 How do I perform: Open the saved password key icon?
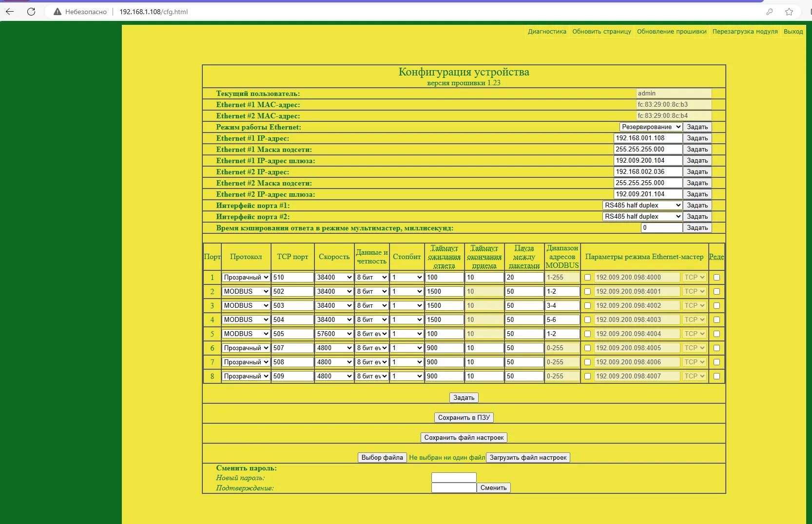point(770,12)
